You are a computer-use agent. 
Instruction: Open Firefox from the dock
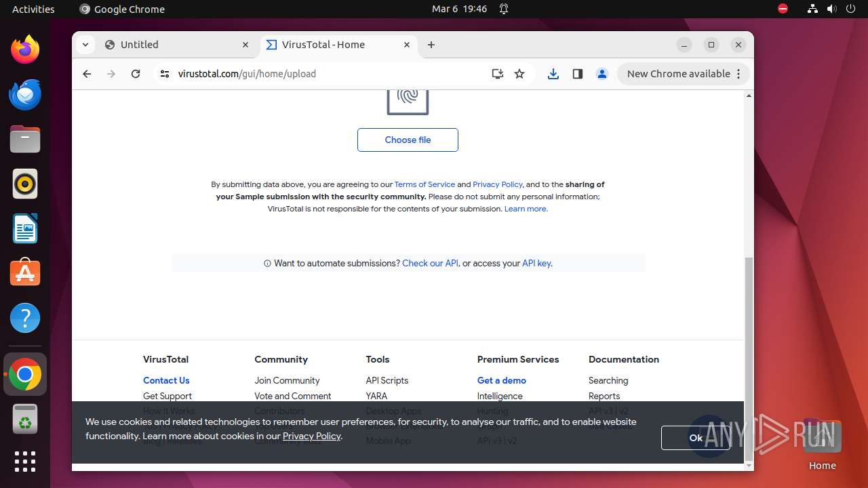point(25,50)
